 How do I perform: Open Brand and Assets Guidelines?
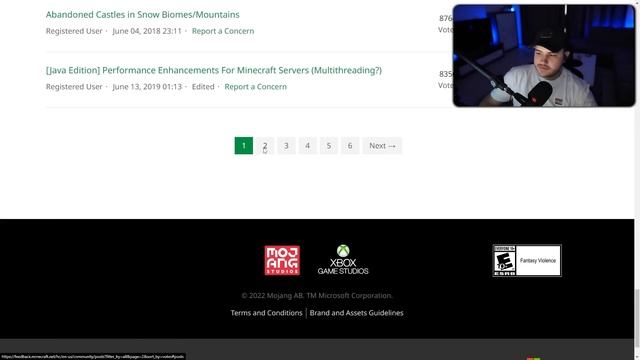tap(356, 313)
